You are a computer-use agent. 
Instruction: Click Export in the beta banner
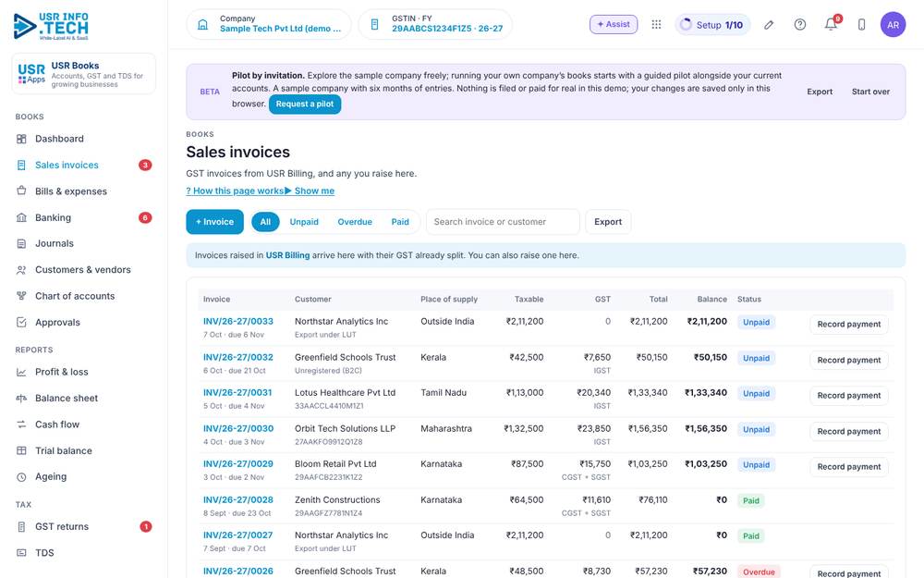(820, 92)
